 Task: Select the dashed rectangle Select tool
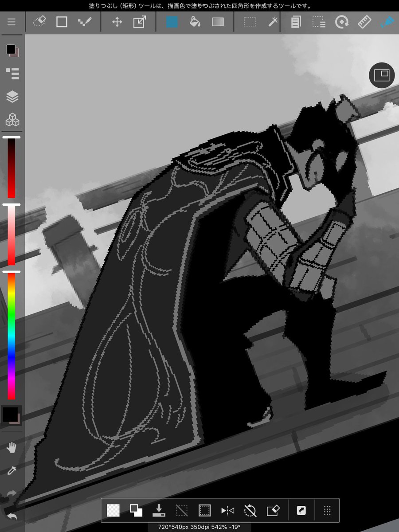tap(250, 22)
